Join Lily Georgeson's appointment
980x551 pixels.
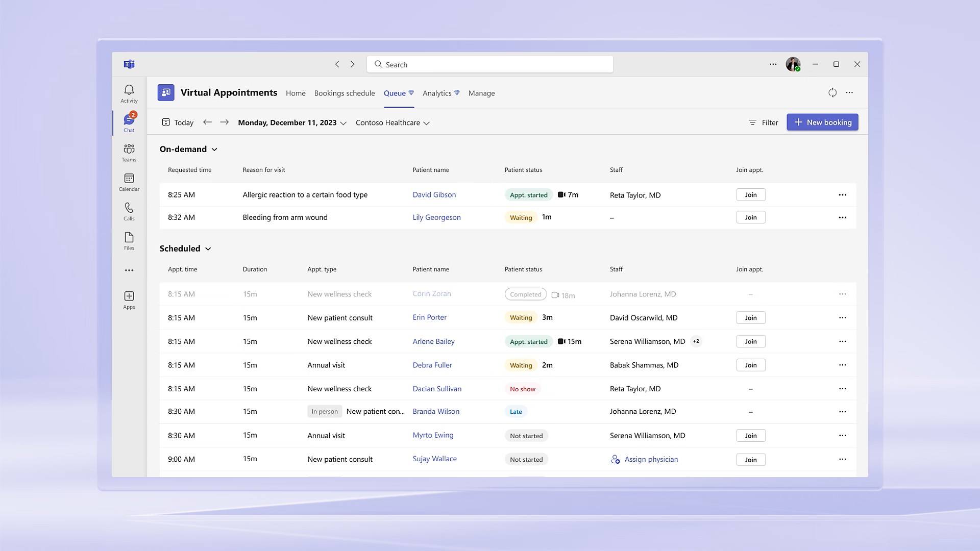coord(751,217)
